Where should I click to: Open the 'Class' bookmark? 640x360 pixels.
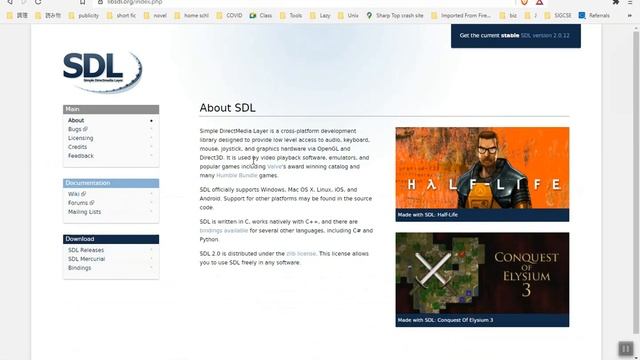tap(261, 16)
